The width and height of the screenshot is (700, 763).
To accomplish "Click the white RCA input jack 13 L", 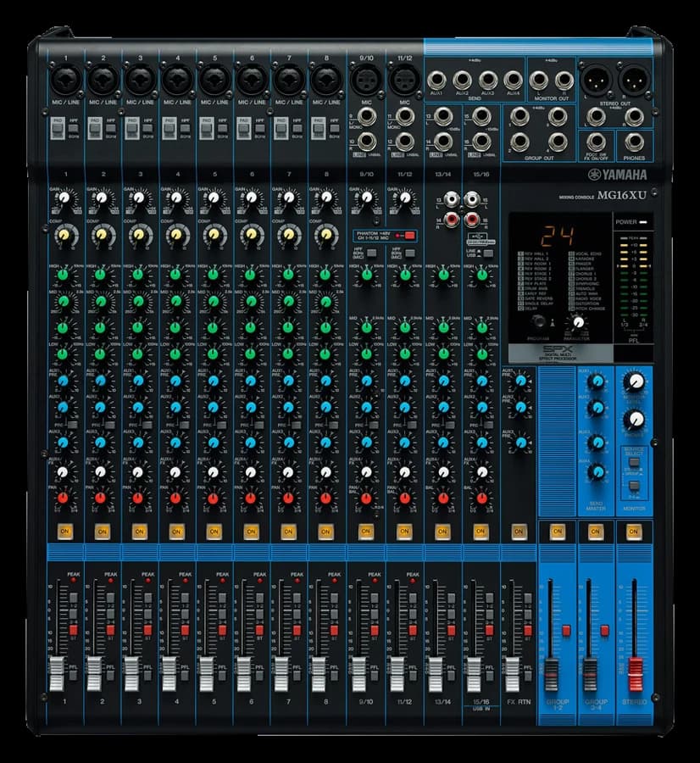I will (452, 199).
